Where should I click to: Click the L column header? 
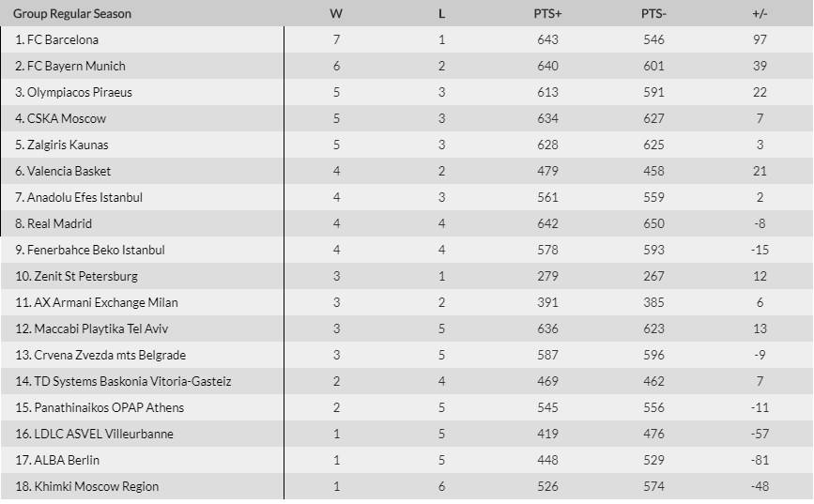point(441,13)
